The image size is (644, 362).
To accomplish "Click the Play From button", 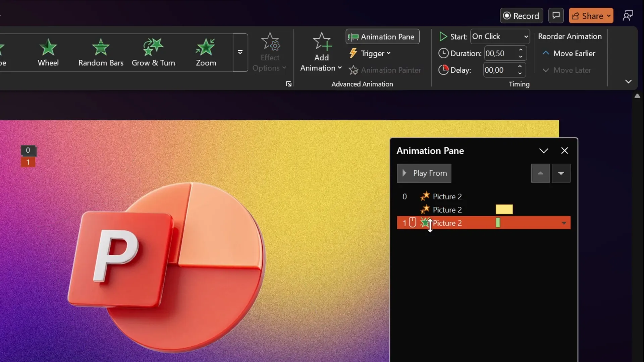I will 424,173.
